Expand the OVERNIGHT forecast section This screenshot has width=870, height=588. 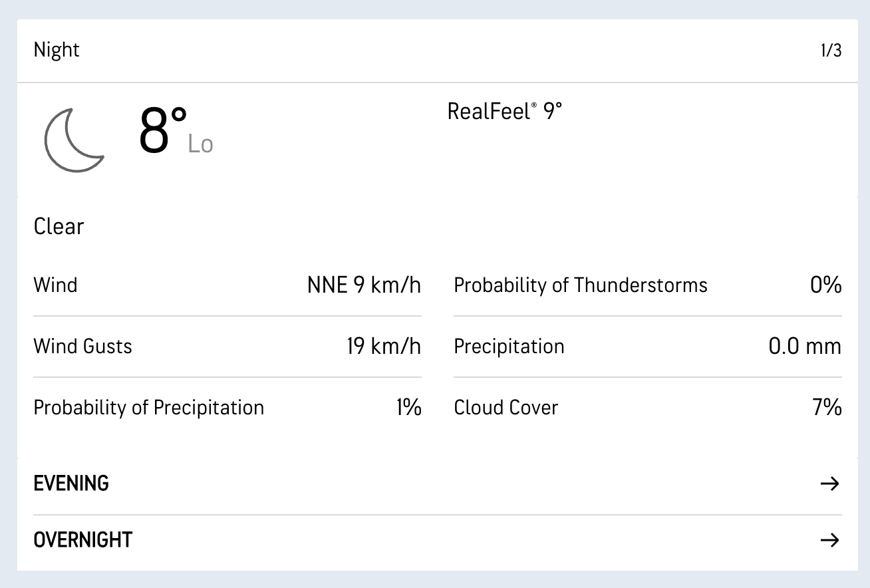[x=83, y=540]
